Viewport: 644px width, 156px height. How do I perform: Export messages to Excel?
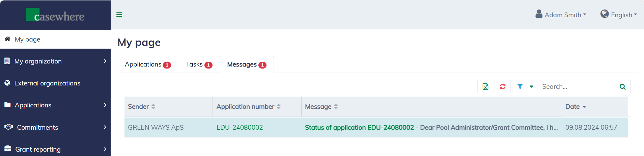pos(485,87)
